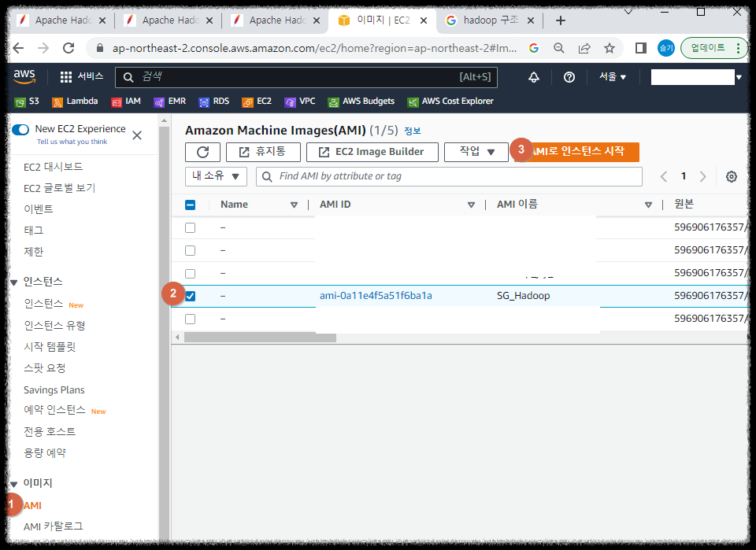Image resolution: width=756 pixels, height=550 pixels.
Task: Focus the Find AMI filter field
Action: [x=449, y=177]
